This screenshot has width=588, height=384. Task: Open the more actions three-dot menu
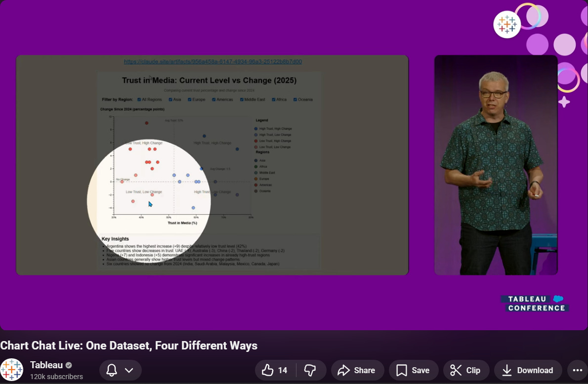578,370
